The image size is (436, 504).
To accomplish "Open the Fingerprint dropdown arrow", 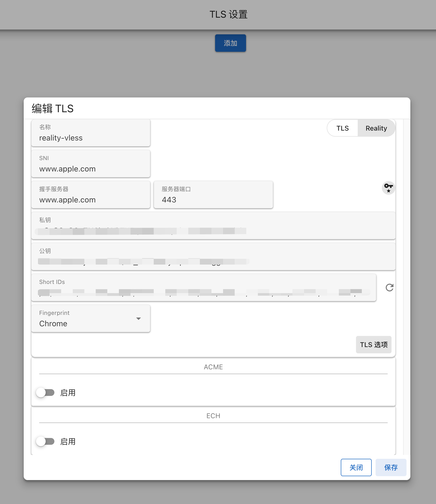I will coord(138,319).
